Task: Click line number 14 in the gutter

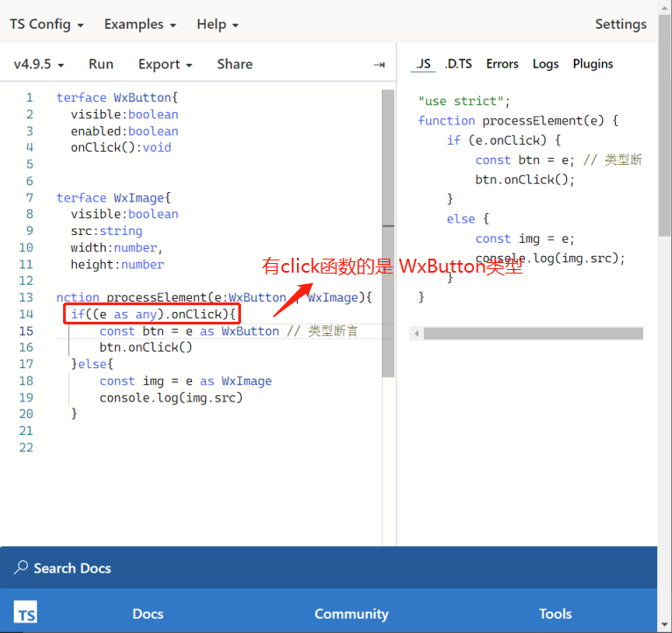Action: [26, 315]
